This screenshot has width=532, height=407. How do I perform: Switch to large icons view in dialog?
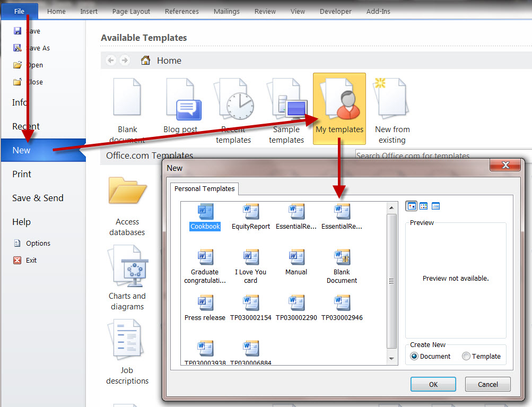(411, 206)
